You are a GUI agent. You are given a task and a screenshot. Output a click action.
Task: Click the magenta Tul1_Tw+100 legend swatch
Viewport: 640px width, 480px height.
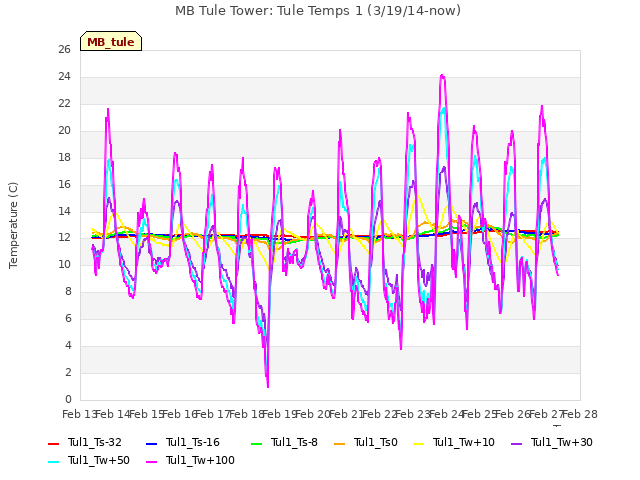(x=151, y=461)
